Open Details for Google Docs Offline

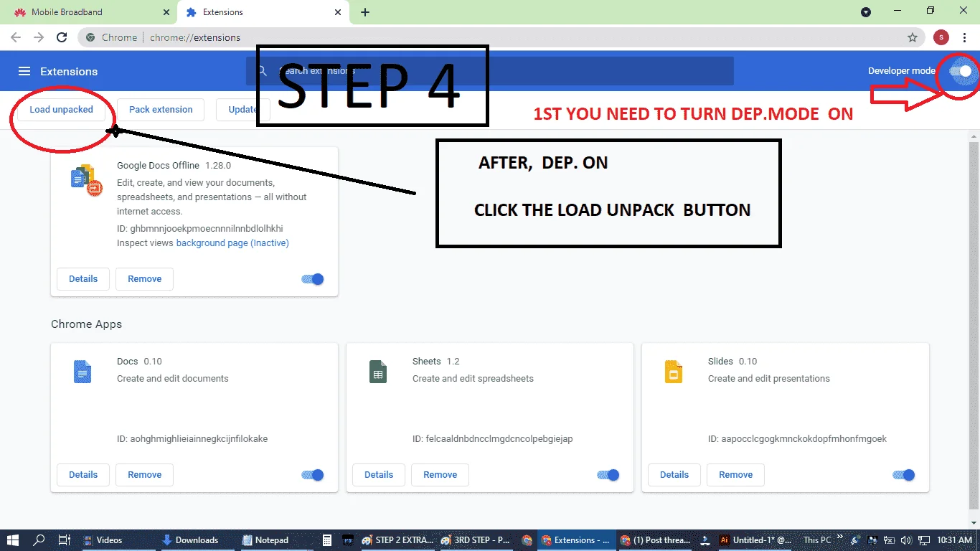coord(83,279)
